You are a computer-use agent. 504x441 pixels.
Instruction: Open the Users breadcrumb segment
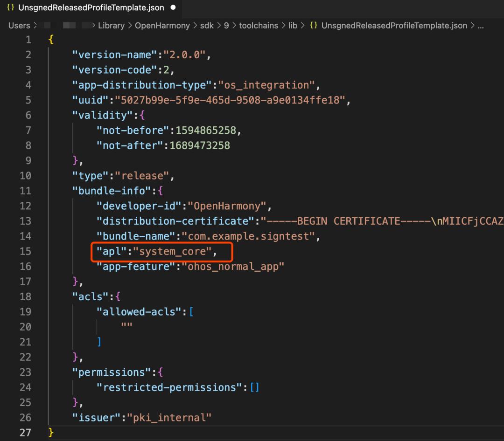pos(19,26)
